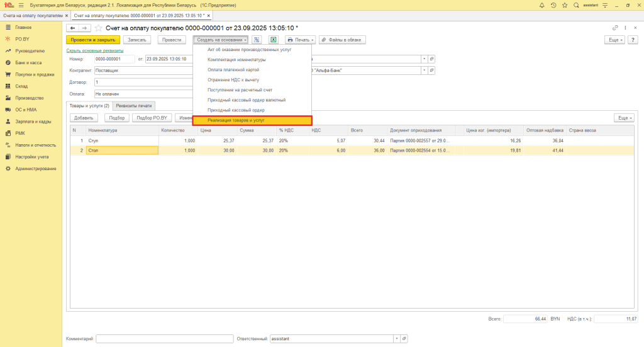Get link to document icon
The width and height of the screenshot is (644, 347).
tap(615, 28)
